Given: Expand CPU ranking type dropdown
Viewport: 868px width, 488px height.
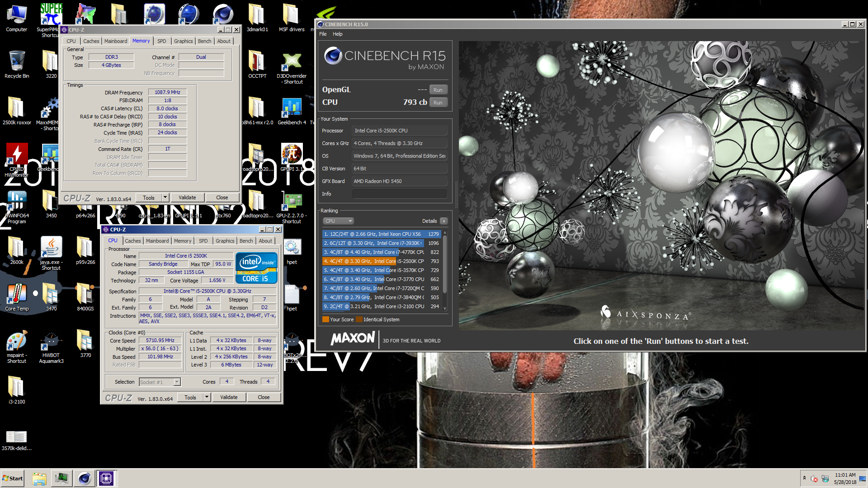Looking at the screenshot, I should (338, 221).
